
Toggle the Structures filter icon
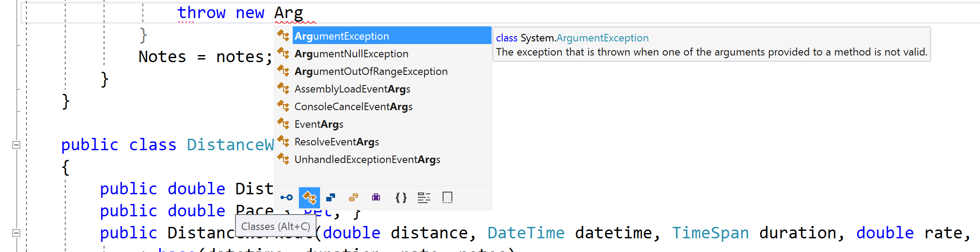click(x=331, y=197)
